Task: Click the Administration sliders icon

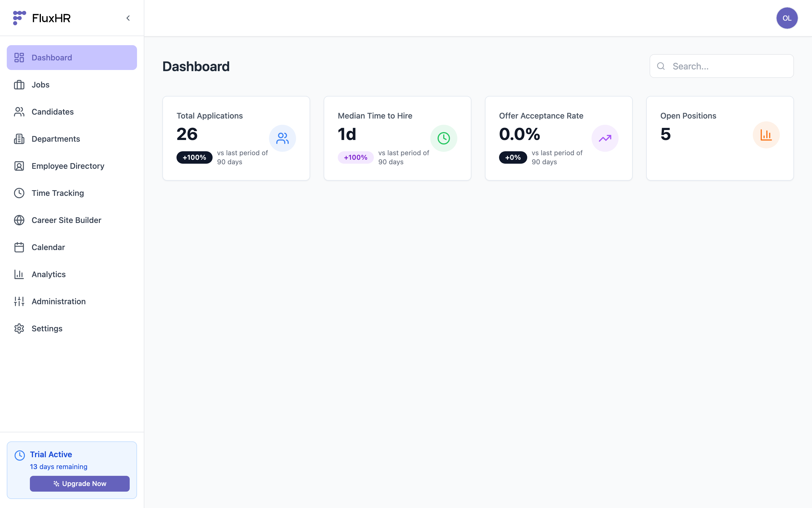Action: coord(19,301)
